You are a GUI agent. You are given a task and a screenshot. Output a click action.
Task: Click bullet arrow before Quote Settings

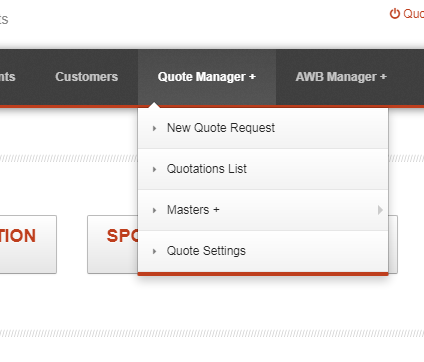[154, 251]
